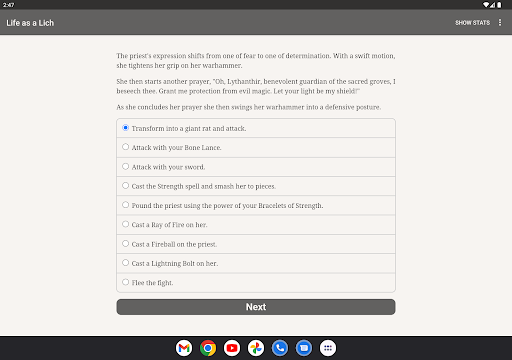The image size is (512, 360).
Task: Click the paragraph starting 'She then starts another prayer'
Action: pyautogui.click(x=256, y=86)
